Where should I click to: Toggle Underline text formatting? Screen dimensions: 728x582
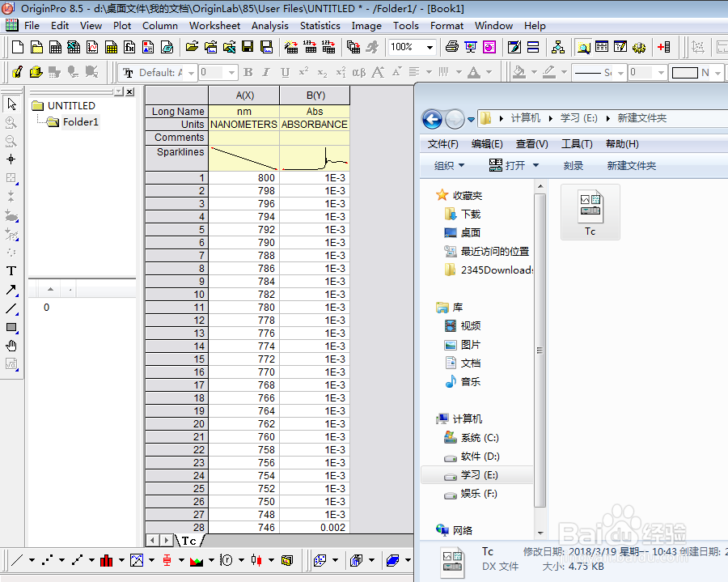(x=285, y=73)
